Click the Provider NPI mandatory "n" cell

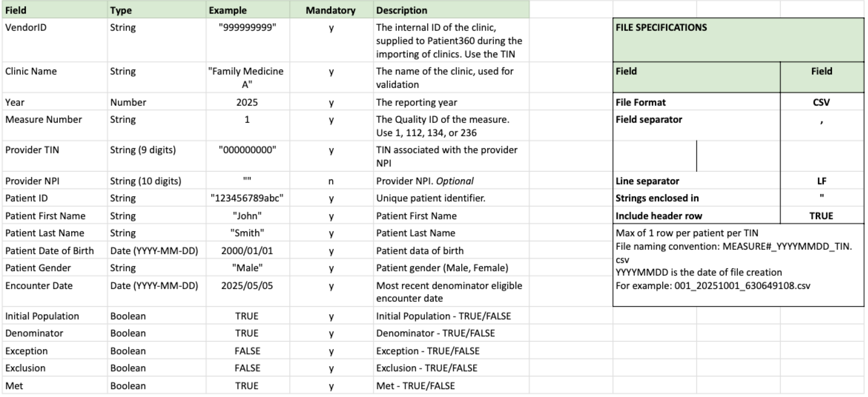pos(331,180)
